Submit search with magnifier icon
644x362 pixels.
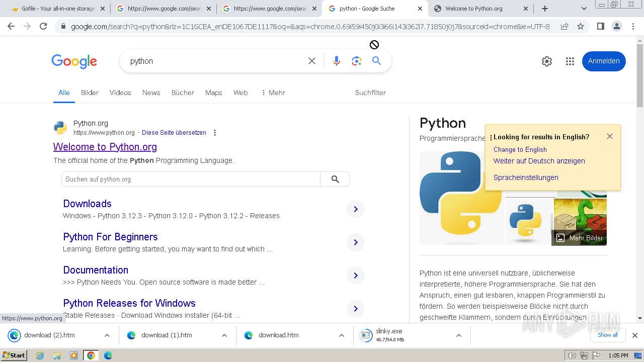click(376, 61)
